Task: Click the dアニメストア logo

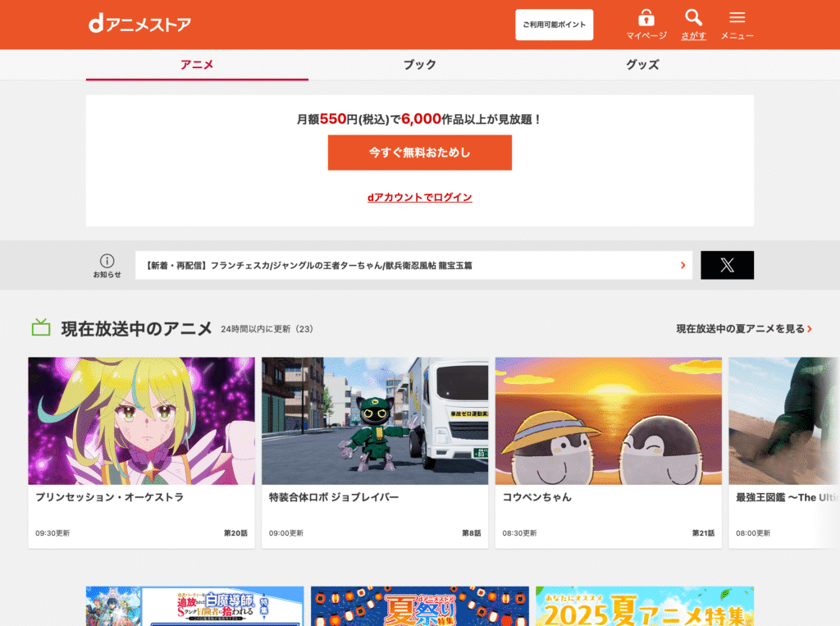Action: pyautogui.click(x=139, y=24)
